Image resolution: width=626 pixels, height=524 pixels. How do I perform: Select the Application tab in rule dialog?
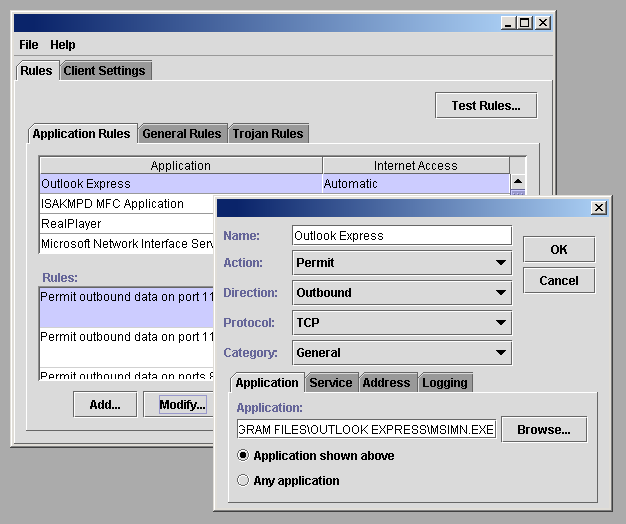[267, 383]
